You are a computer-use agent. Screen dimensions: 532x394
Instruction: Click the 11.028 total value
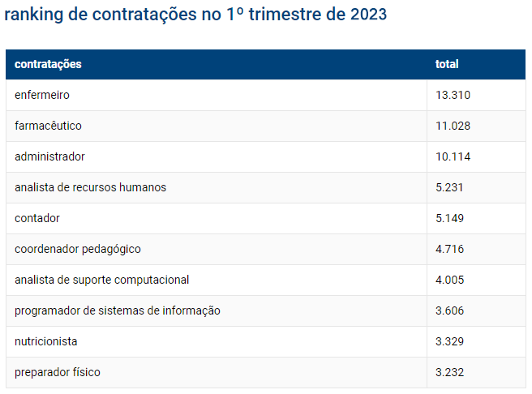pyautogui.click(x=453, y=126)
